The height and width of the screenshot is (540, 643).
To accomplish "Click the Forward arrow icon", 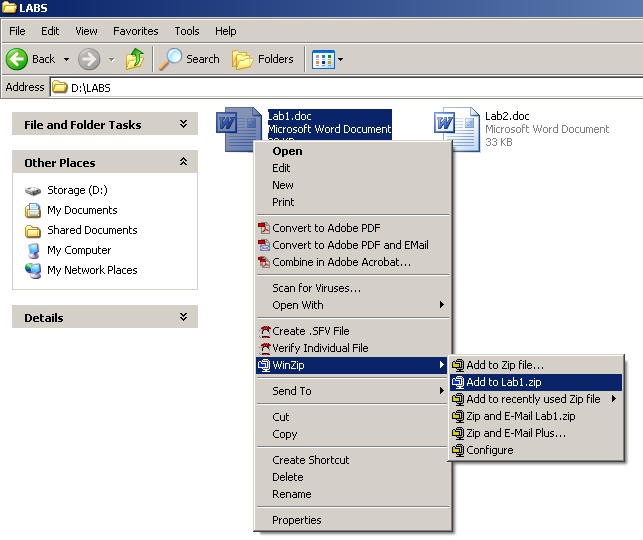I will [89, 59].
